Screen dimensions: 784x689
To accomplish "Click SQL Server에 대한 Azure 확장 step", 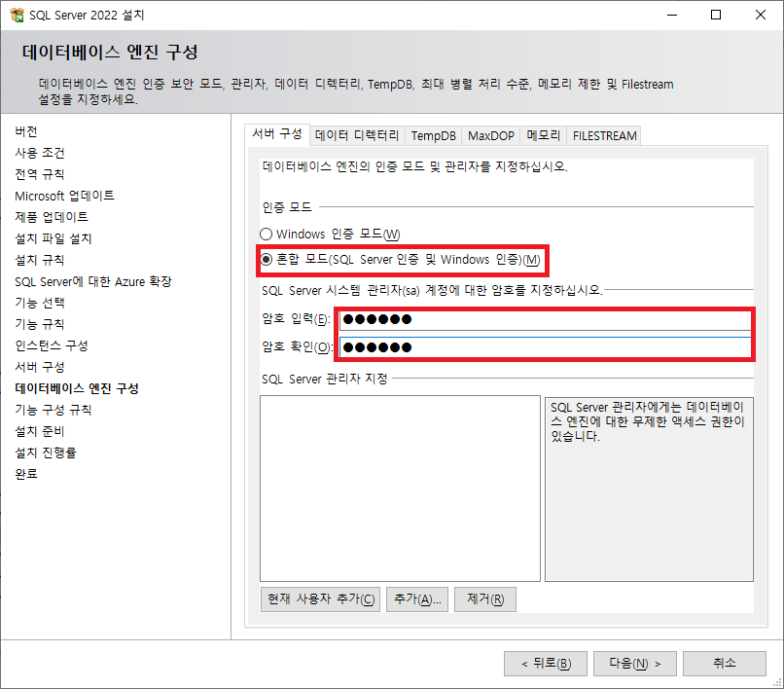I will pyautogui.click(x=93, y=281).
